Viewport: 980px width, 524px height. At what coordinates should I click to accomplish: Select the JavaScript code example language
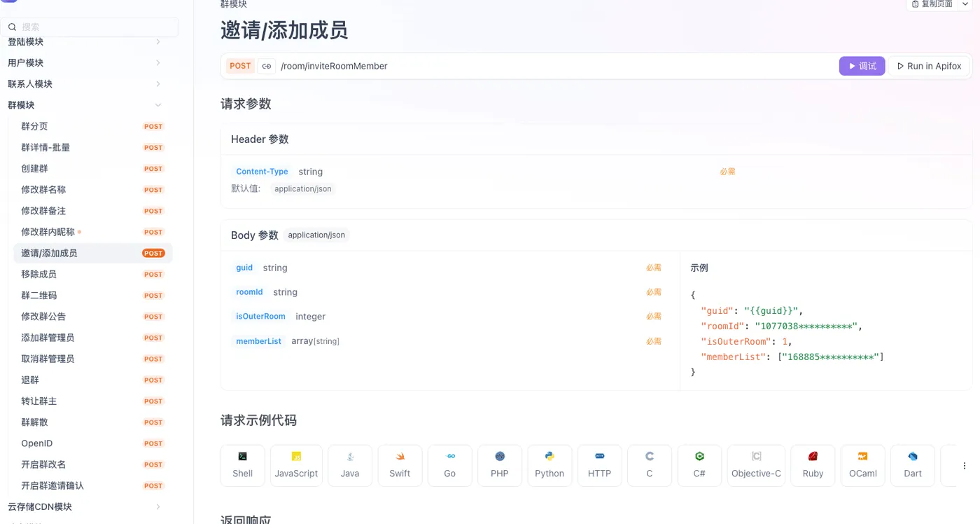click(295, 465)
